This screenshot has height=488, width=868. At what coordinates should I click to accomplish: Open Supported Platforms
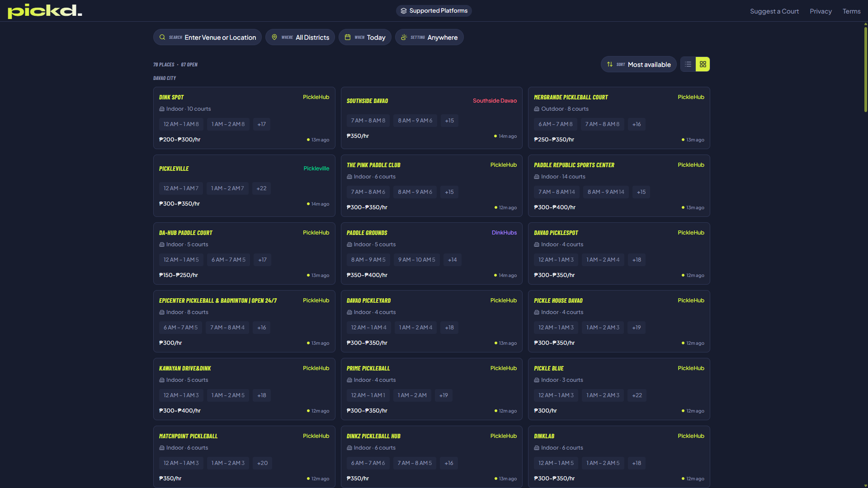(434, 11)
